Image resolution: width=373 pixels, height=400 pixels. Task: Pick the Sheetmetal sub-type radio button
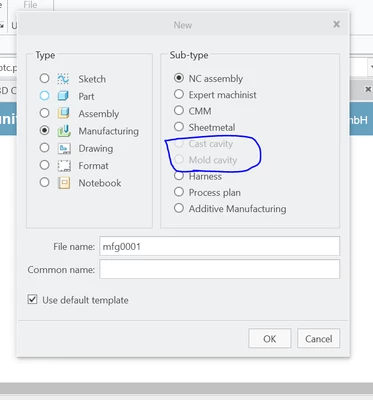coord(179,127)
